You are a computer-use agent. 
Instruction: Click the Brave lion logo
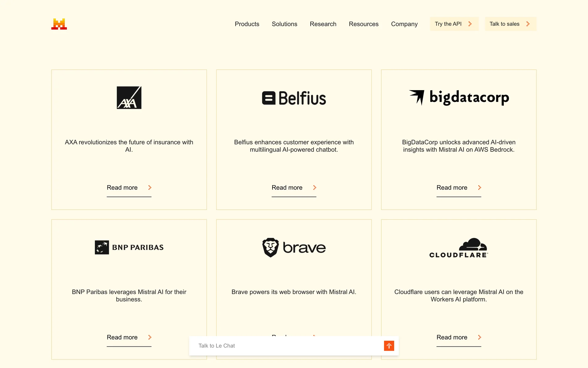coord(271,247)
